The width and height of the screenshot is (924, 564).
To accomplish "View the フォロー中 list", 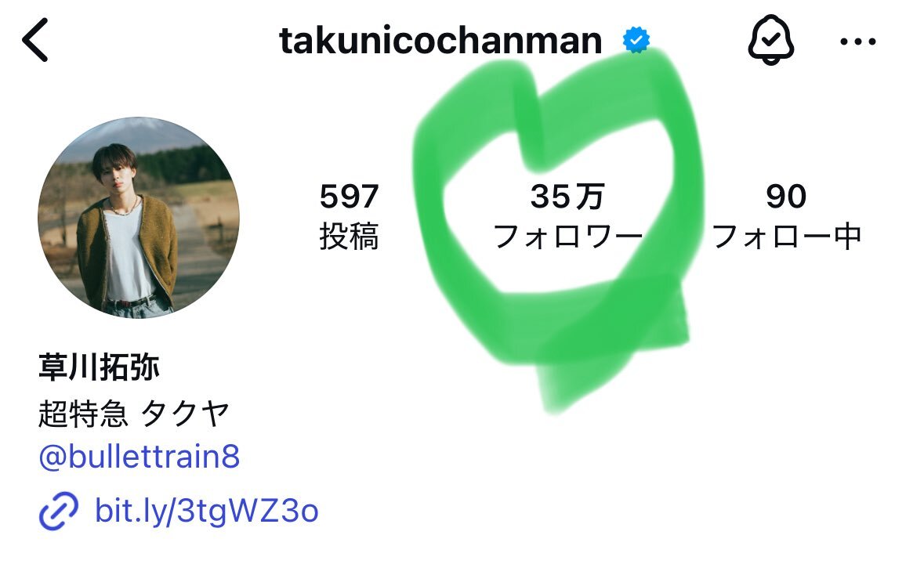I will 788,237.
